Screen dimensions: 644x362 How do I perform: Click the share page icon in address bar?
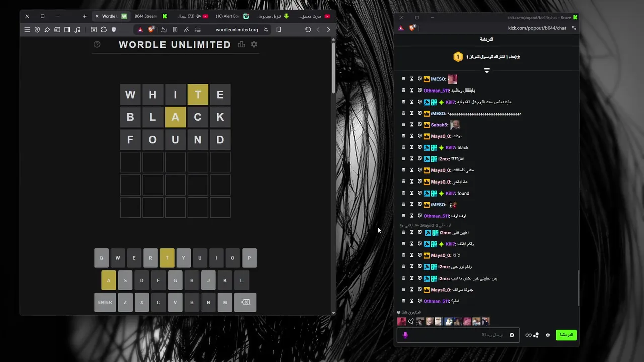click(164, 30)
